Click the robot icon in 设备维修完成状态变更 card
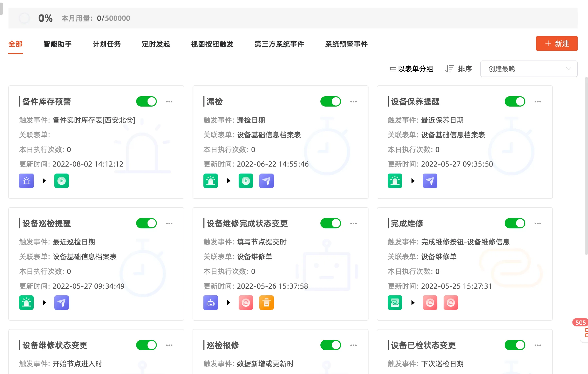This screenshot has height=374, width=588. tap(210, 302)
